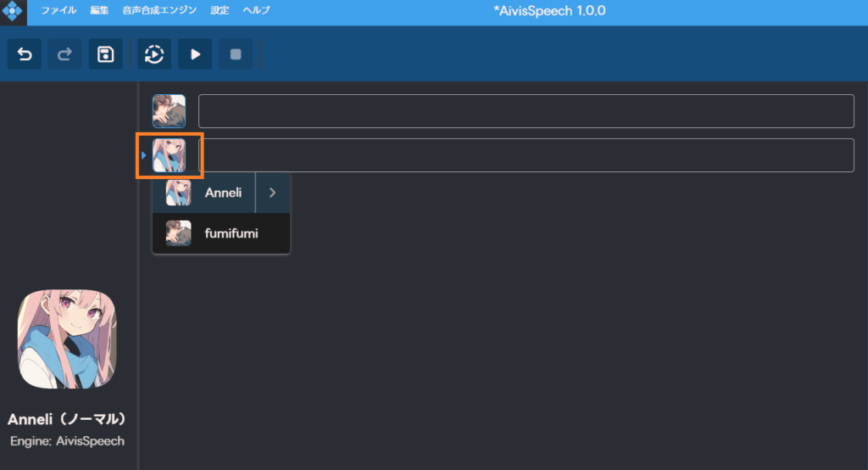Click the *AivisSpeech 1.0.0 window title
The width and height of the screenshot is (868, 470).
tap(549, 10)
